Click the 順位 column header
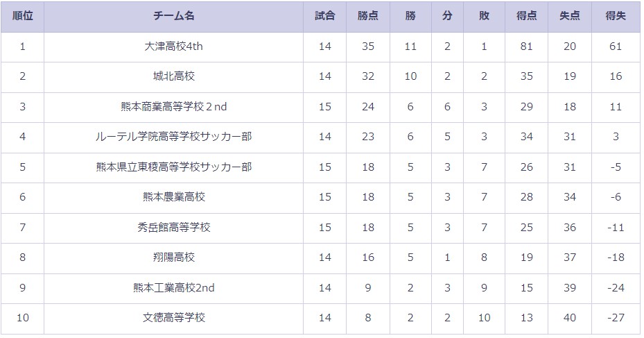 pyautogui.click(x=23, y=16)
